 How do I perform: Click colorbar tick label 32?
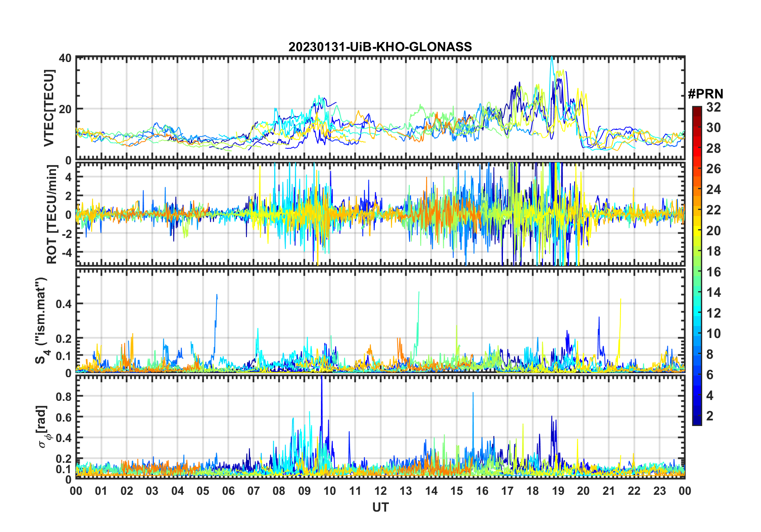click(x=713, y=107)
